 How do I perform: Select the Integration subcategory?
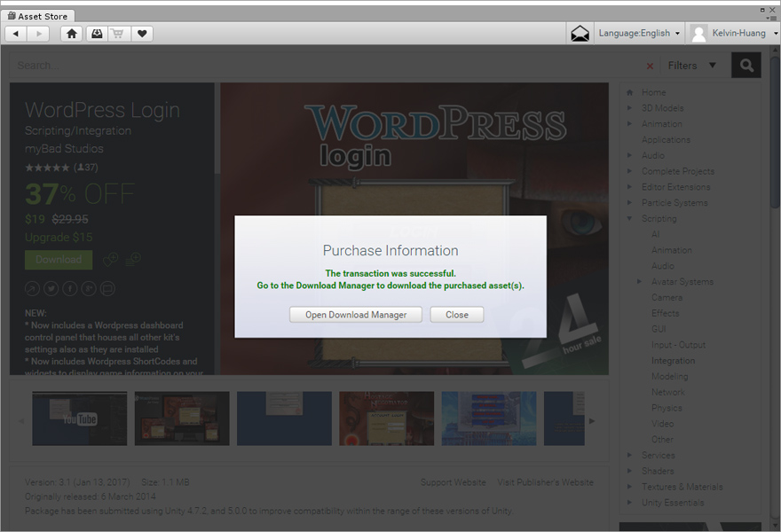point(673,360)
